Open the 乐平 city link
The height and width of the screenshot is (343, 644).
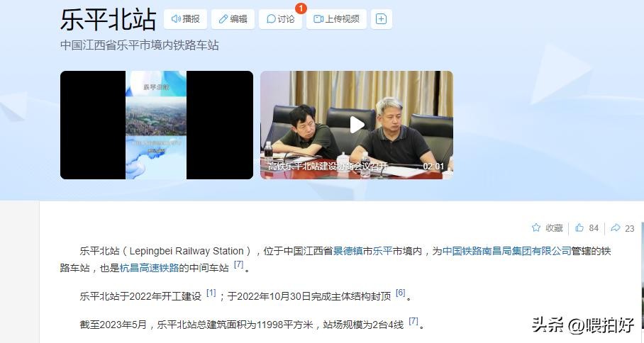382,251
